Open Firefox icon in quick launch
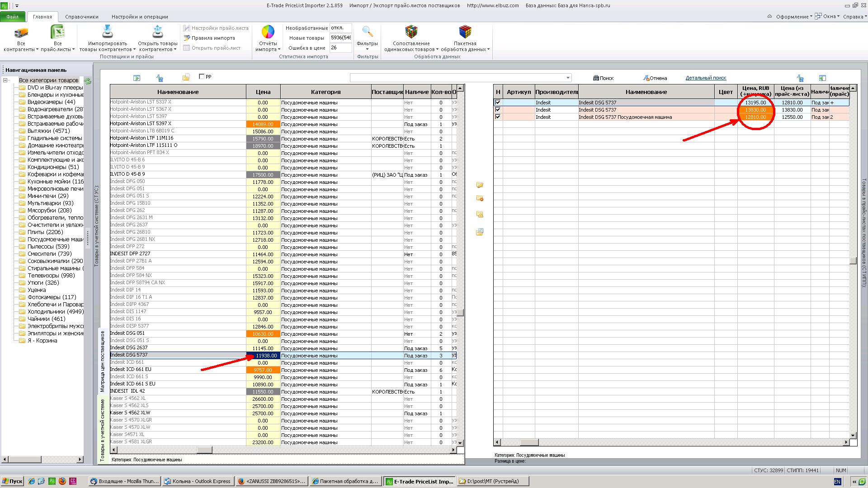The height and width of the screenshot is (488, 868). [62, 481]
